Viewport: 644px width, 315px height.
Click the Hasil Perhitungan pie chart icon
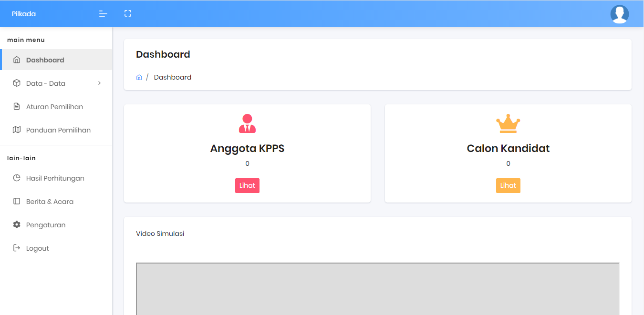[x=17, y=178]
